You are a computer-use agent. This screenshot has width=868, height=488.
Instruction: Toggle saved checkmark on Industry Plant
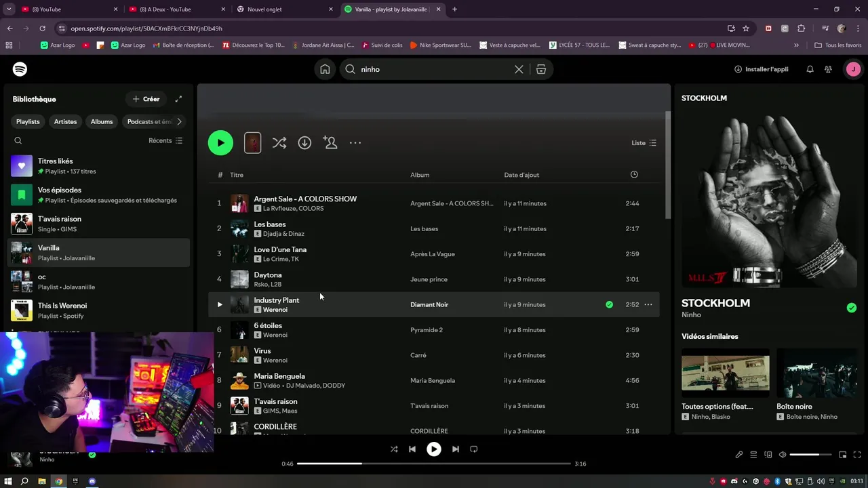[x=609, y=305]
